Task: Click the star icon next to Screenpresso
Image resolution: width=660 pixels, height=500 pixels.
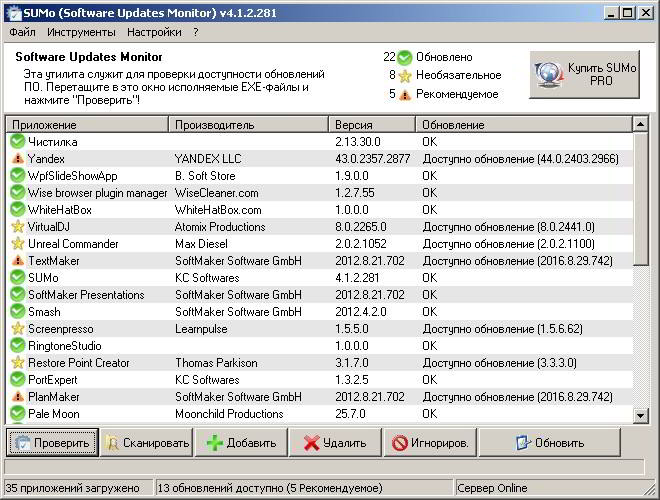Action: click(x=18, y=328)
